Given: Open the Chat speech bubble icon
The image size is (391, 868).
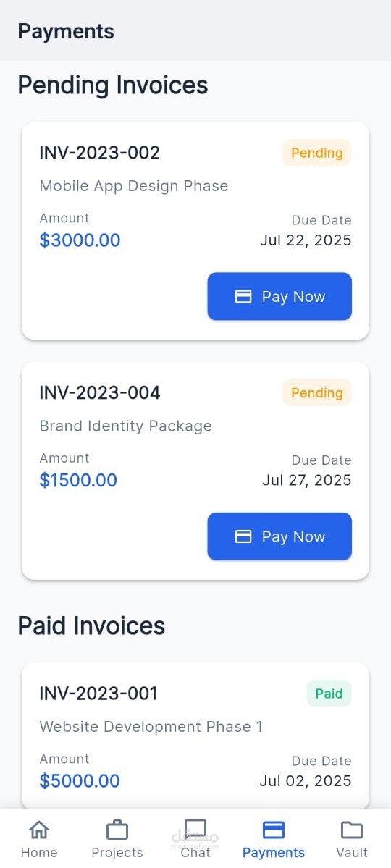Looking at the screenshot, I should [195, 830].
